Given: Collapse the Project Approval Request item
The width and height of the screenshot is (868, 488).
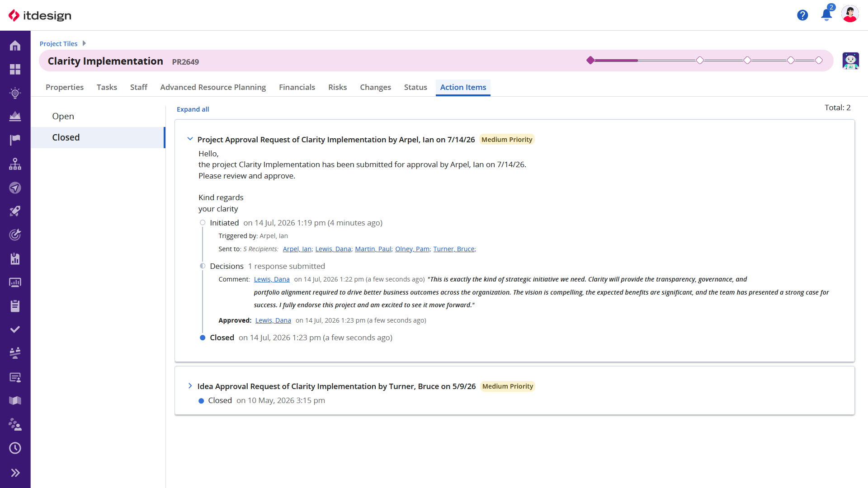Looking at the screenshot, I should coord(190,139).
